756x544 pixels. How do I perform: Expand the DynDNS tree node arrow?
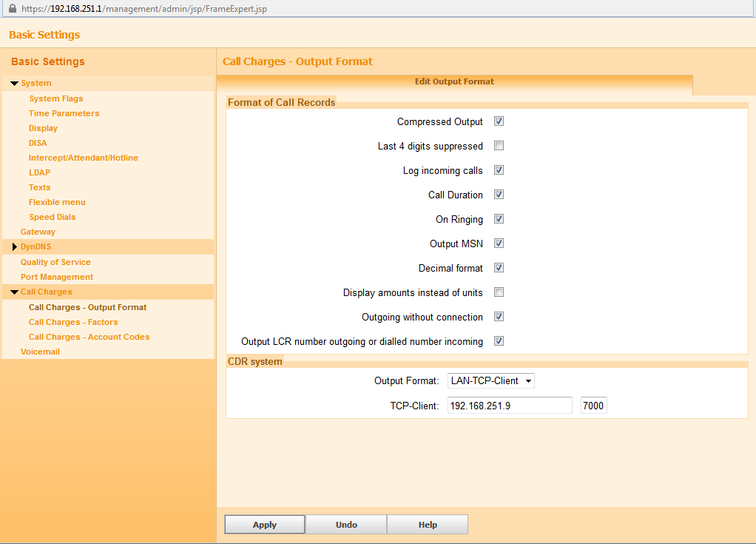tap(15, 247)
